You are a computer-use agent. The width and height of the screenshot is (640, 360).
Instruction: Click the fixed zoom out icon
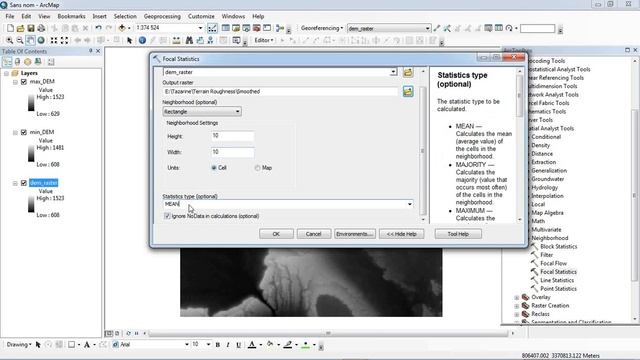[x=64, y=40]
